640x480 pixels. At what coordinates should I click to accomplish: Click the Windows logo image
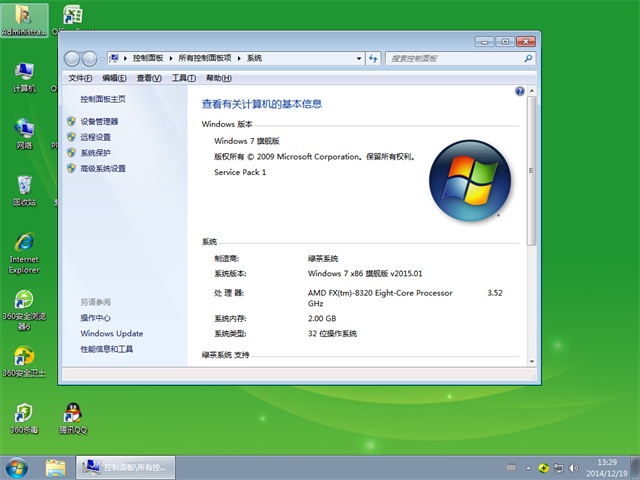tap(470, 180)
